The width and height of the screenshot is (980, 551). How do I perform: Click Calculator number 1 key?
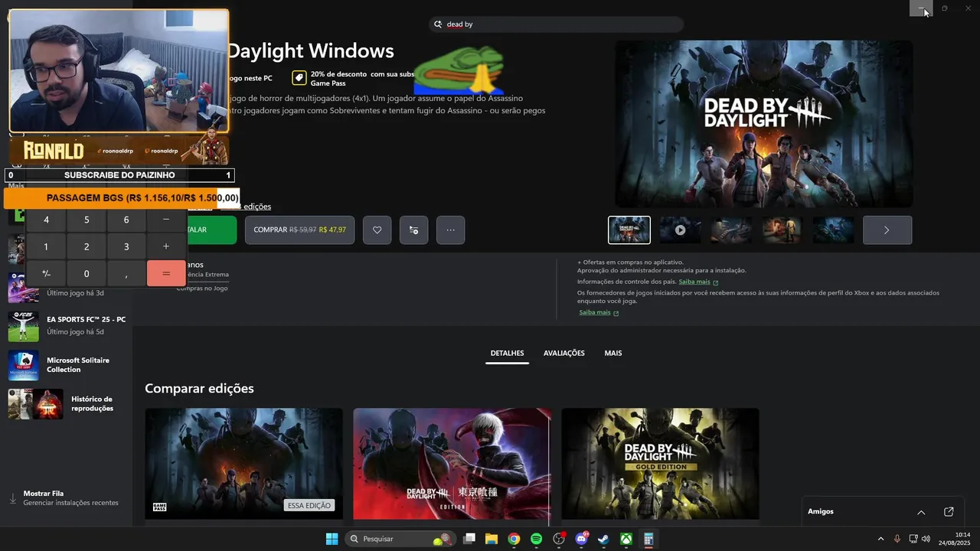coord(46,246)
